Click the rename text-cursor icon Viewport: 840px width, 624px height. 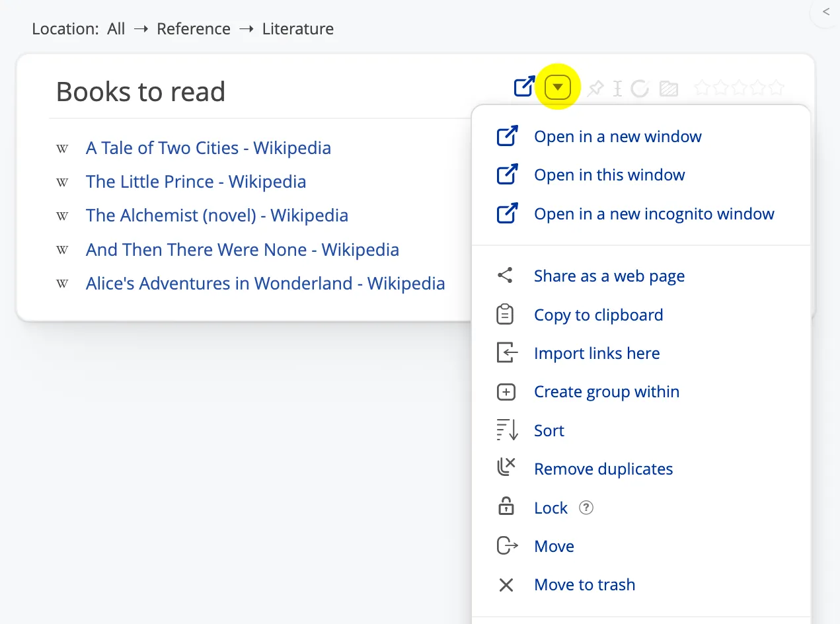click(617, 88)
